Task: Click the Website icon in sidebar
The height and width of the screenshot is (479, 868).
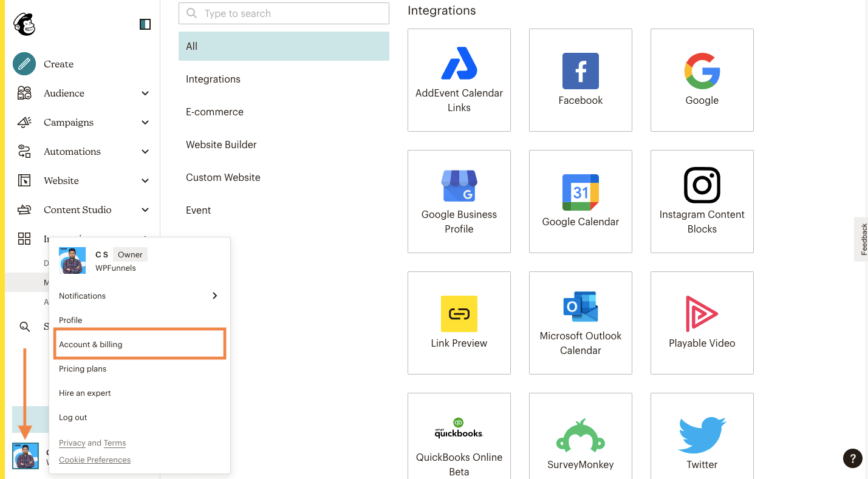Action: coord(24,180)
